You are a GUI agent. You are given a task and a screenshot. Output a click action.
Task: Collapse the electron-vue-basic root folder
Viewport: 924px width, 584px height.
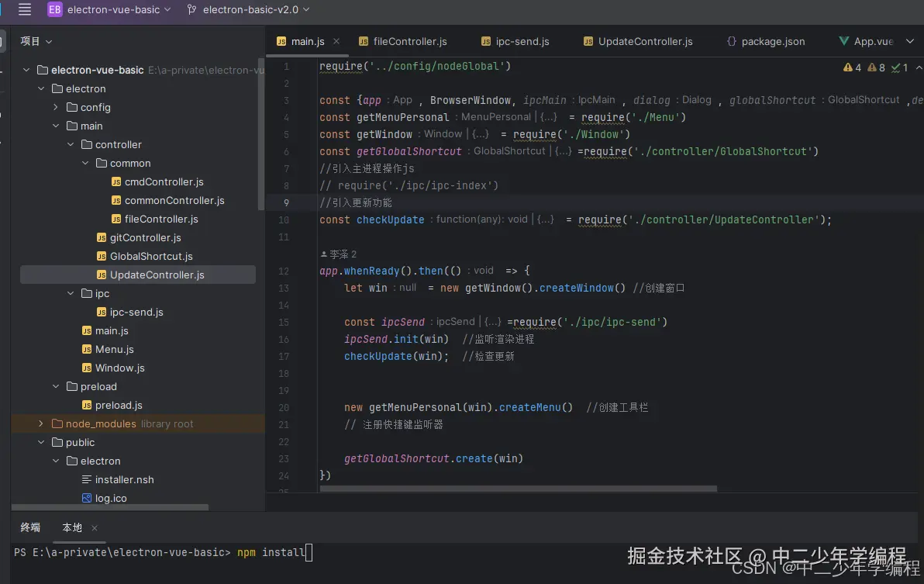26,70
